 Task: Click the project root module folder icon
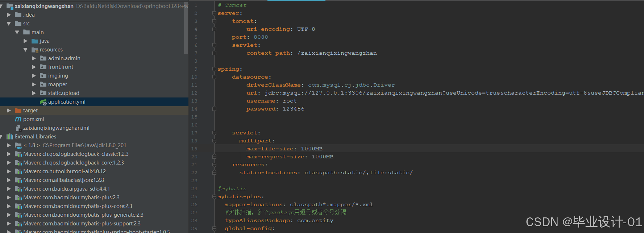coord(10,6)
